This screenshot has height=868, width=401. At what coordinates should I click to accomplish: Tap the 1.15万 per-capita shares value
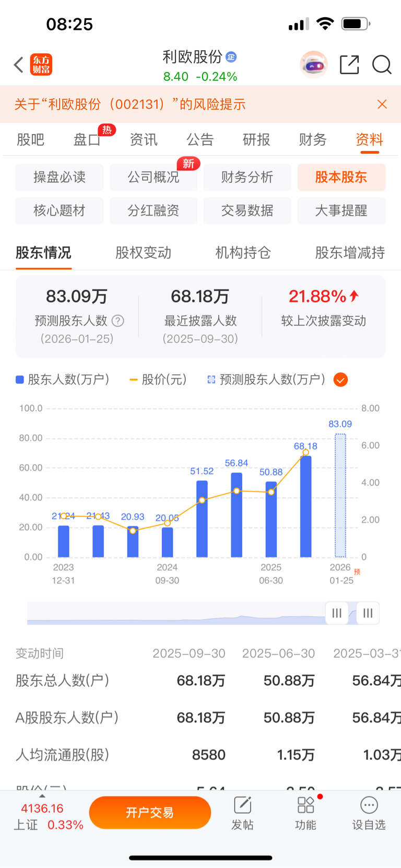[x=296, y=755]
